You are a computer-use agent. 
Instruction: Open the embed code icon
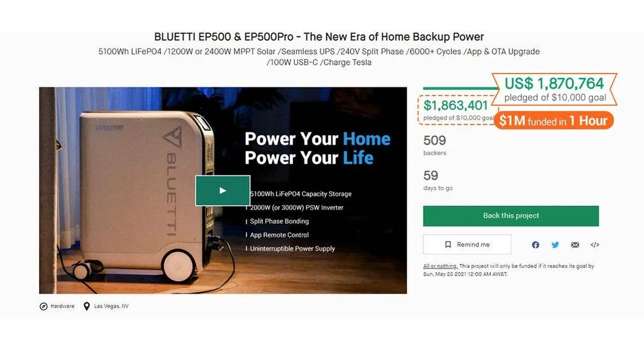[594, 245]
